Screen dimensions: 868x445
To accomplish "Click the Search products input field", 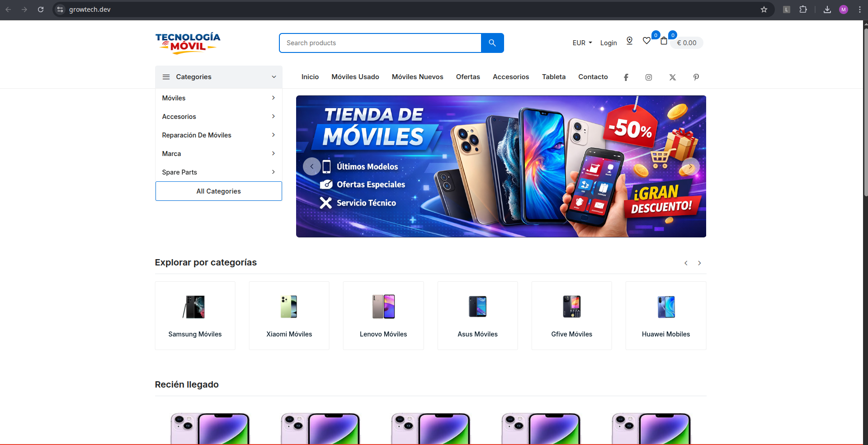I will (x=380, y=43).
